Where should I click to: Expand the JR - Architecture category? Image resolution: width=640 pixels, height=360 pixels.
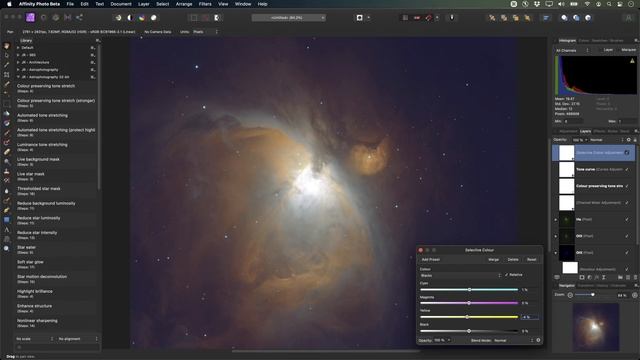point(18,62)
